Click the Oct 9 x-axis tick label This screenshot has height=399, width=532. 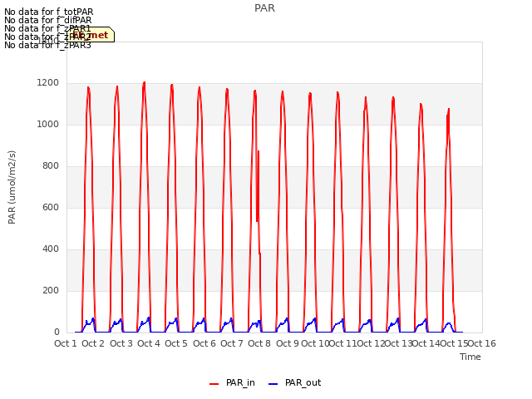[288, 343]
